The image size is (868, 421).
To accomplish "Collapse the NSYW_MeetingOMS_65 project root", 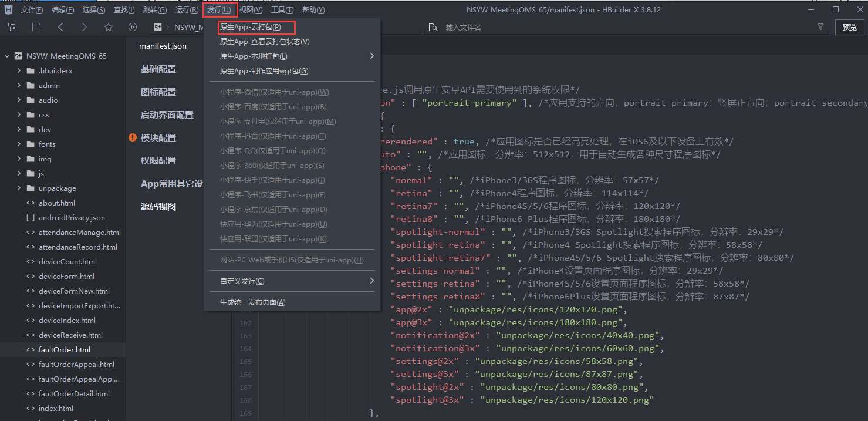I will tap(7, 56).
